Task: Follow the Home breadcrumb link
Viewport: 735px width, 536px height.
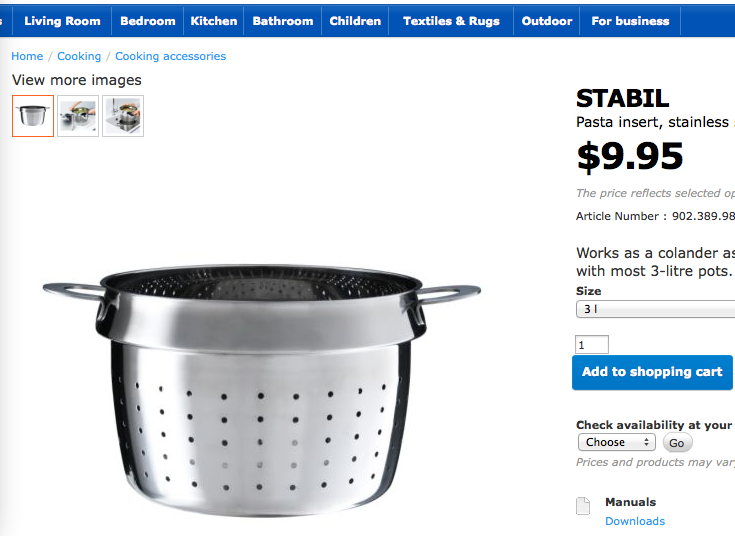Action: (27, 56)
